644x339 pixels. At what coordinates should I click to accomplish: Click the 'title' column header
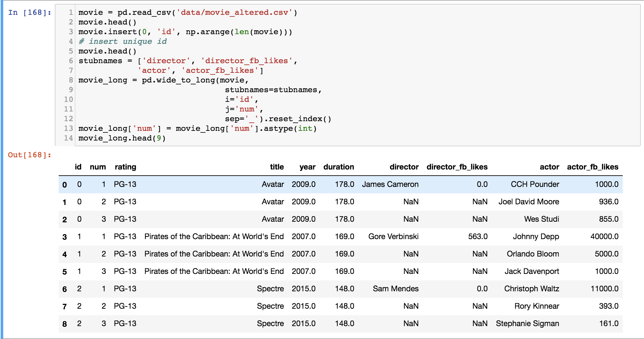pos(277,167)
